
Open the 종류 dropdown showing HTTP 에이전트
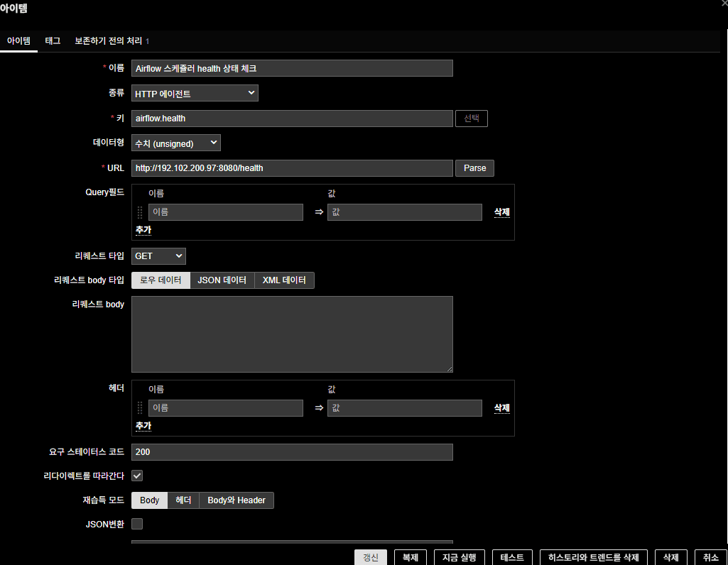pyautogui.click(x=195, y=93)
